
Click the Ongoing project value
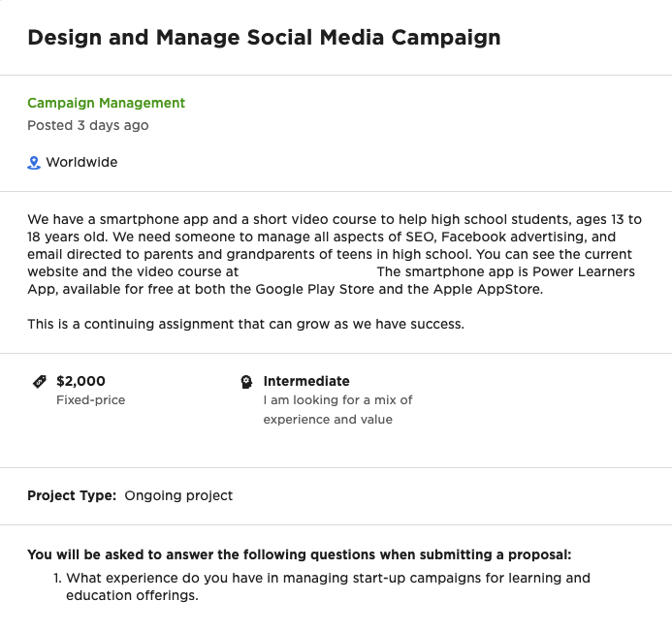178,495
